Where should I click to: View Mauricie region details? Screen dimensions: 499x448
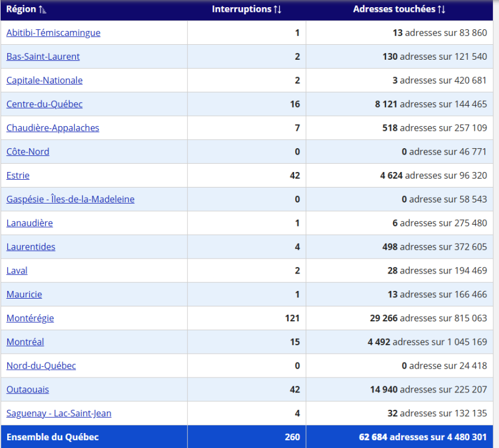click(24, 294)
